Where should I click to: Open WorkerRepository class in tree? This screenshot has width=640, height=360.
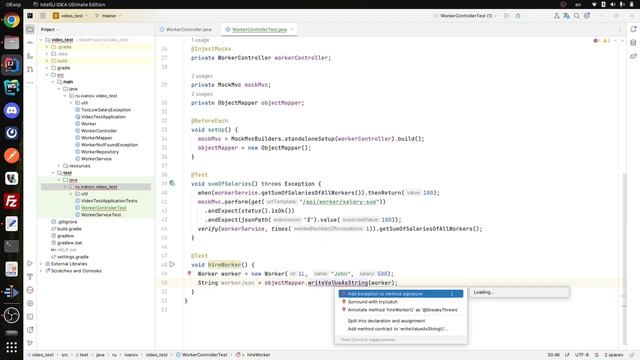[x=100, y=152]
